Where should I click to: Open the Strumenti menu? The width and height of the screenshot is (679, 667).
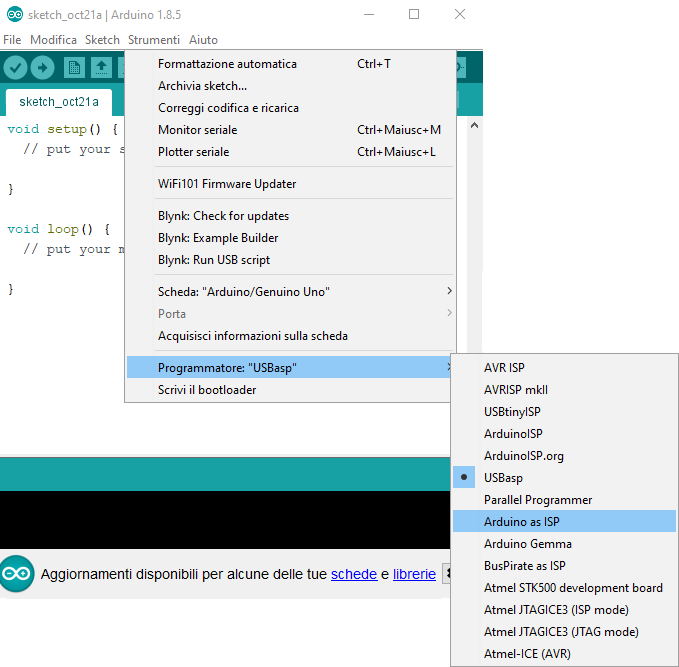pyautogui.click(x=154, y=40)
